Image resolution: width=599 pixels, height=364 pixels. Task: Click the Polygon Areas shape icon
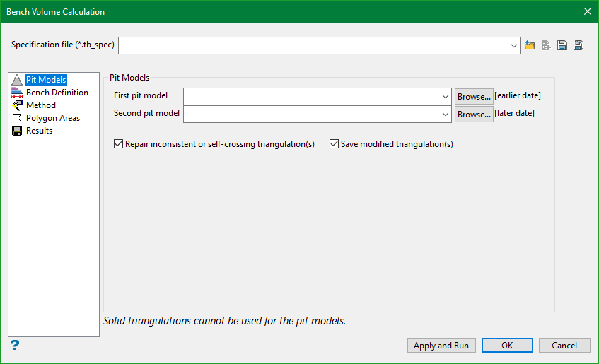tap(17, 118)
